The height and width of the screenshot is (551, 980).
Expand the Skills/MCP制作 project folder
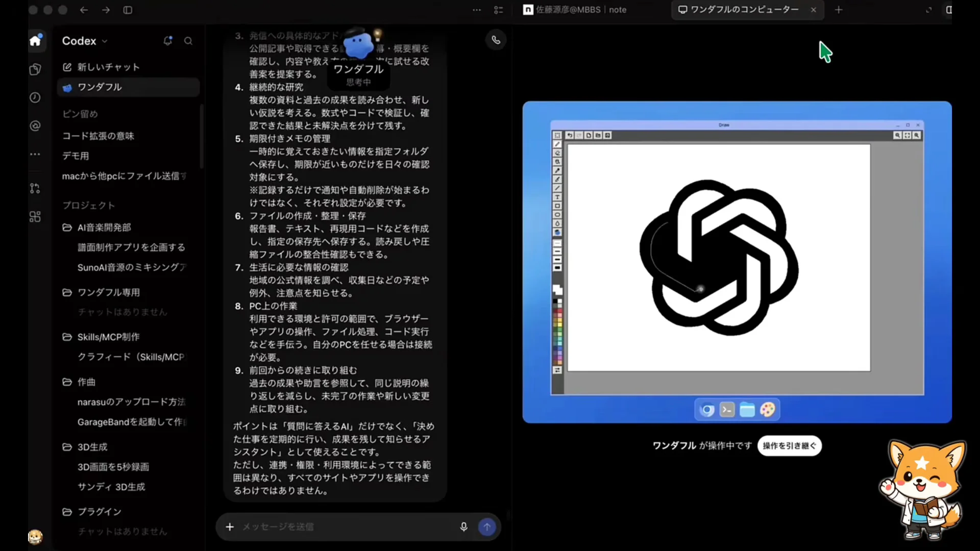101,337
